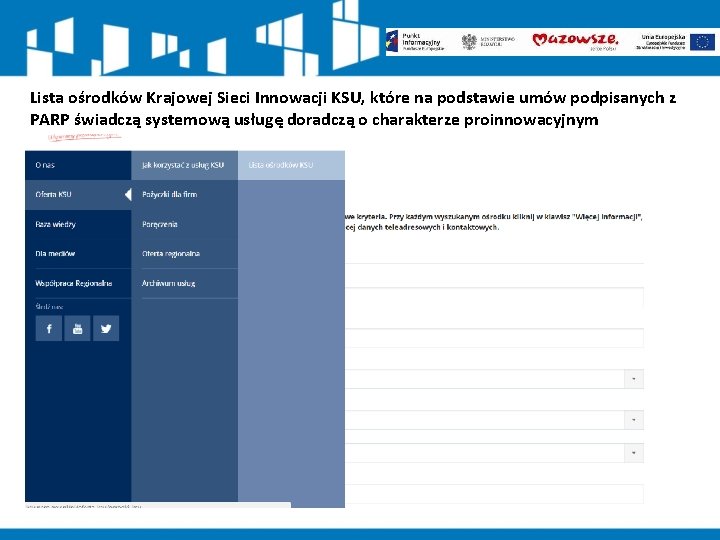The height and width of the screenshot is (540, 720).
Task: Open the Facebook social icon
Action: coord(49,328)
